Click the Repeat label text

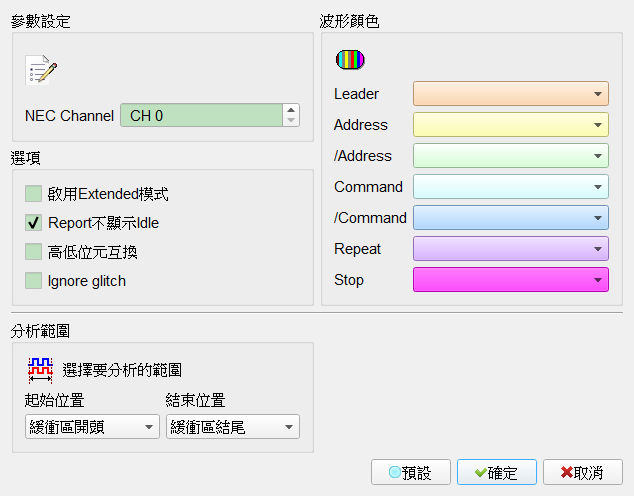[x=357, y=249]
